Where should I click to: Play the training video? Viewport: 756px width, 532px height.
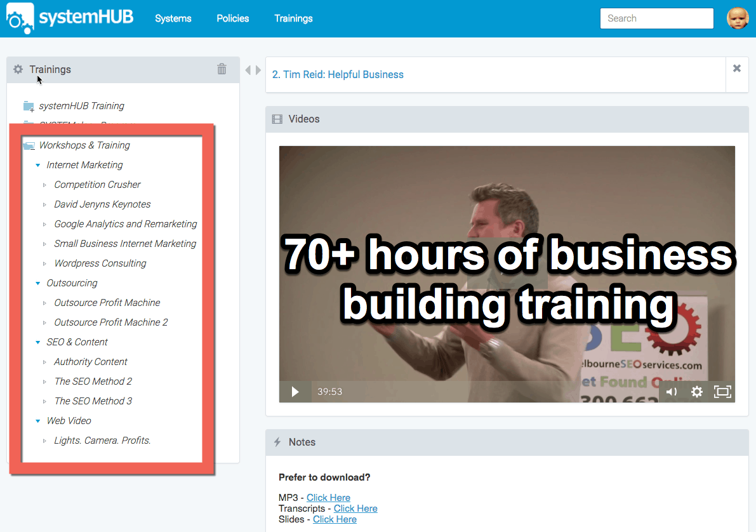(295, 392)
